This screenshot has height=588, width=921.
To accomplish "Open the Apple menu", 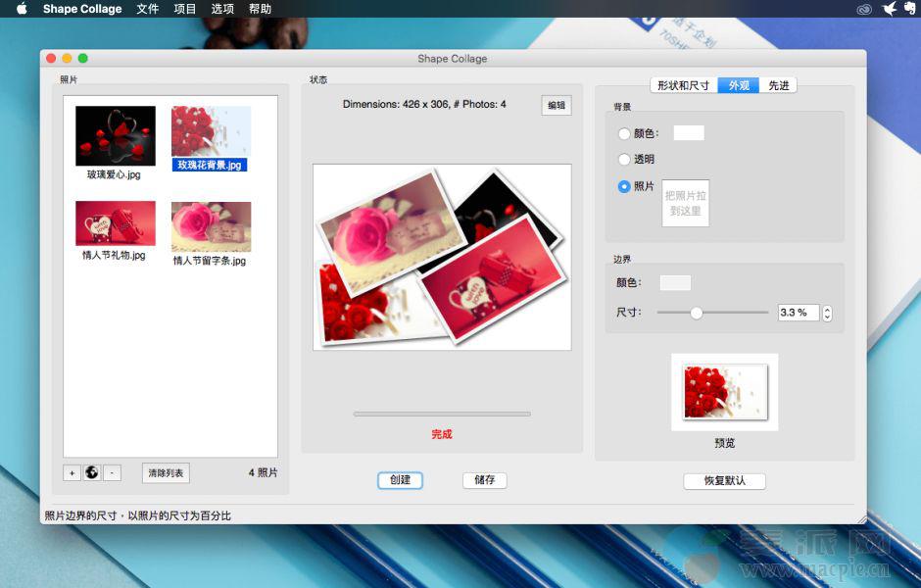I will 22,9.
